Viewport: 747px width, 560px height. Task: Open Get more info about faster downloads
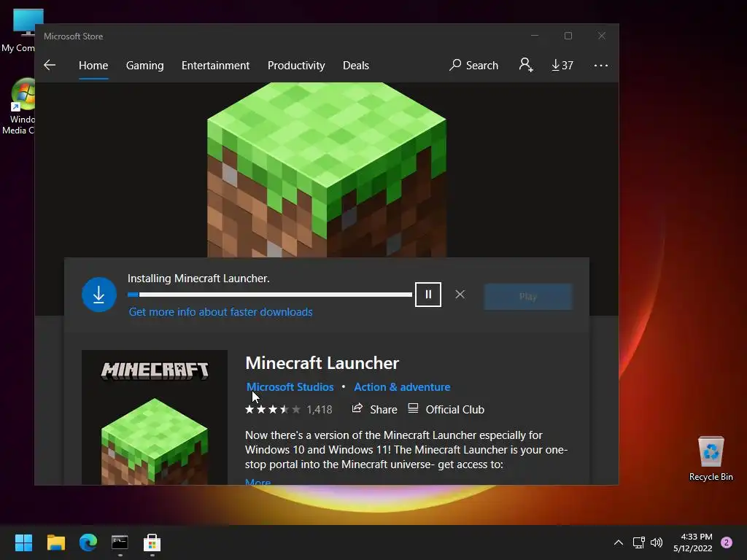point(220,312)
